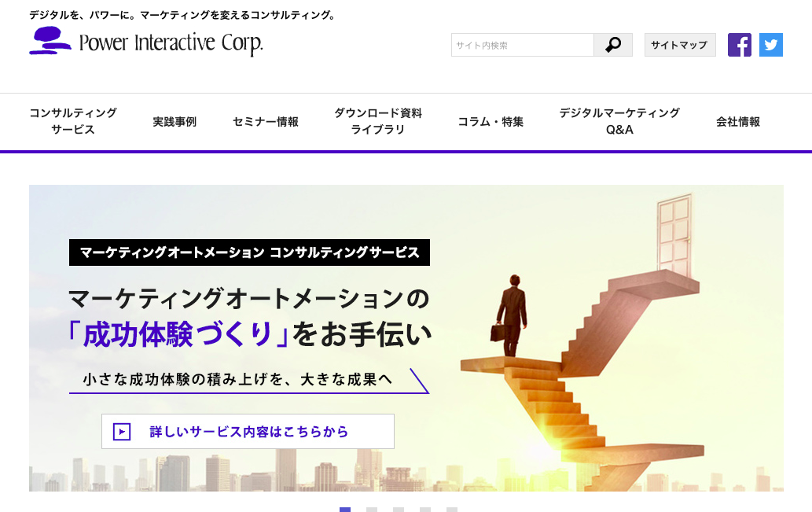Open the コンサルティングサービス menu item
812x512 pixels.
click(73, 121)
